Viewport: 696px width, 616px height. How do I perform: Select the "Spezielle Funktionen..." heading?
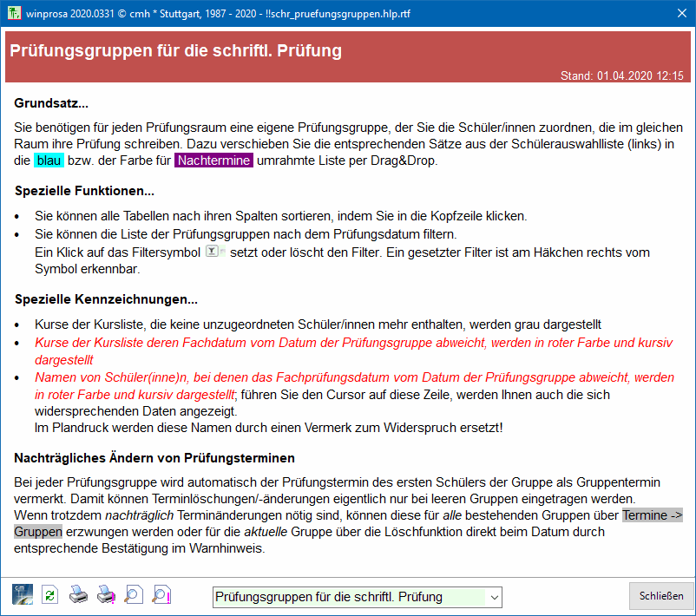pos(84,191)
